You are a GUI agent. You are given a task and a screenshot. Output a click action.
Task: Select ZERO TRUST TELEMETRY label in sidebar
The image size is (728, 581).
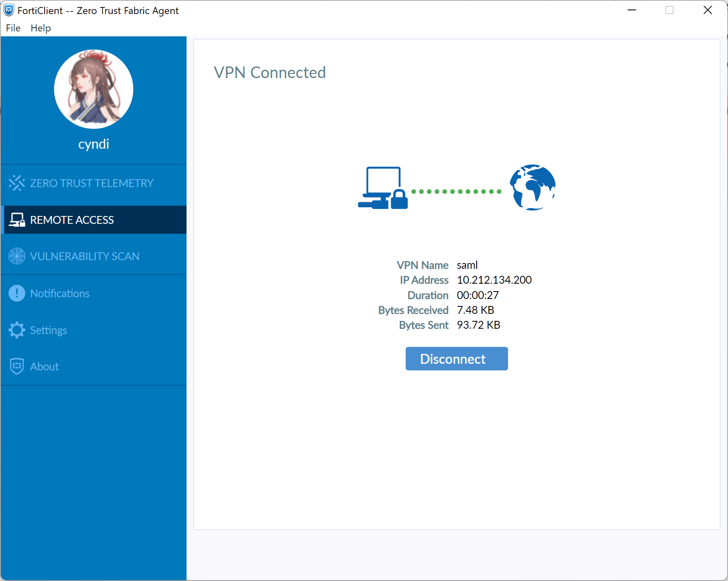click(92, 183)
